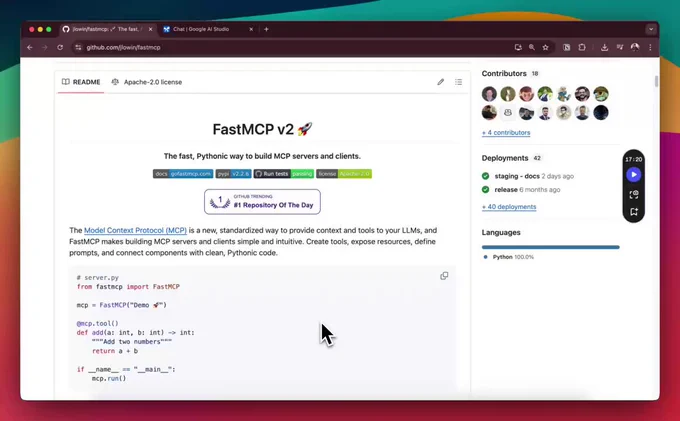Screen dimensions: 680x421
Task: Open the media controls icon in the toolbar
Action: (x=620, y=47)
